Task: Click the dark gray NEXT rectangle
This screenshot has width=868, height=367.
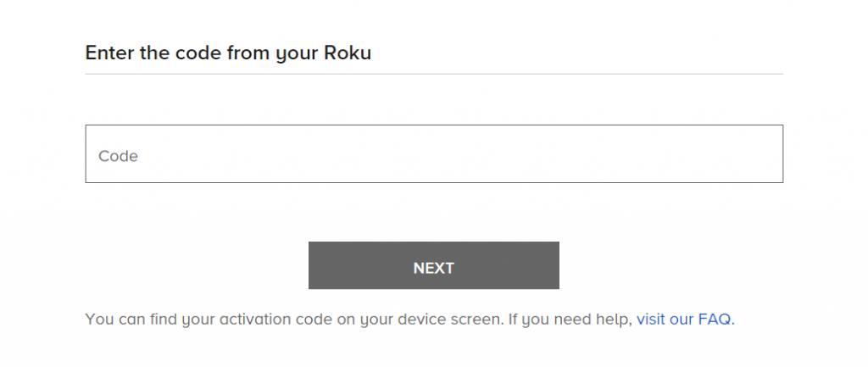Action: (433, 265)
